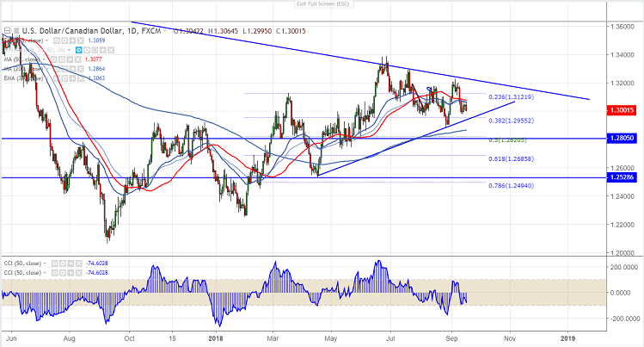644x347 pixels.
Task: Click Fibonacci label 0.236(1.31219)
Action: click(511, 97)
